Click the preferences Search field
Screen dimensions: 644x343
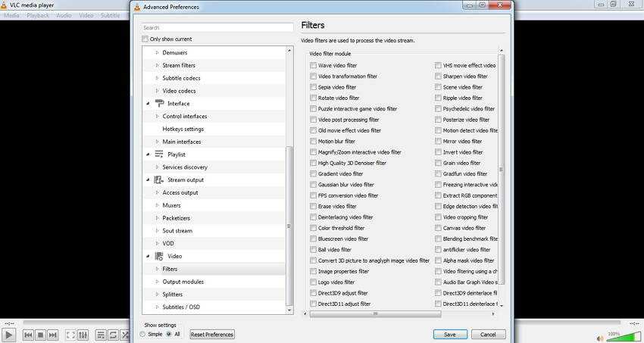click(217, 27)
